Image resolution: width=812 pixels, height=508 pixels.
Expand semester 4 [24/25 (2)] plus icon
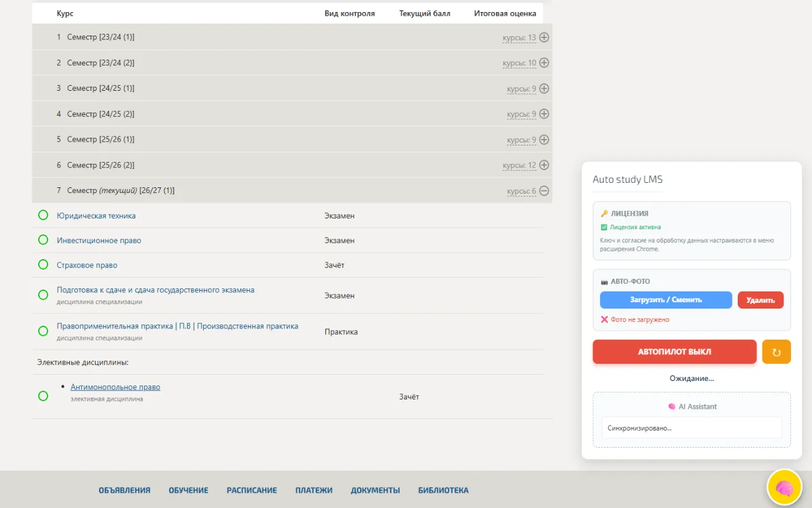[544, 114]
